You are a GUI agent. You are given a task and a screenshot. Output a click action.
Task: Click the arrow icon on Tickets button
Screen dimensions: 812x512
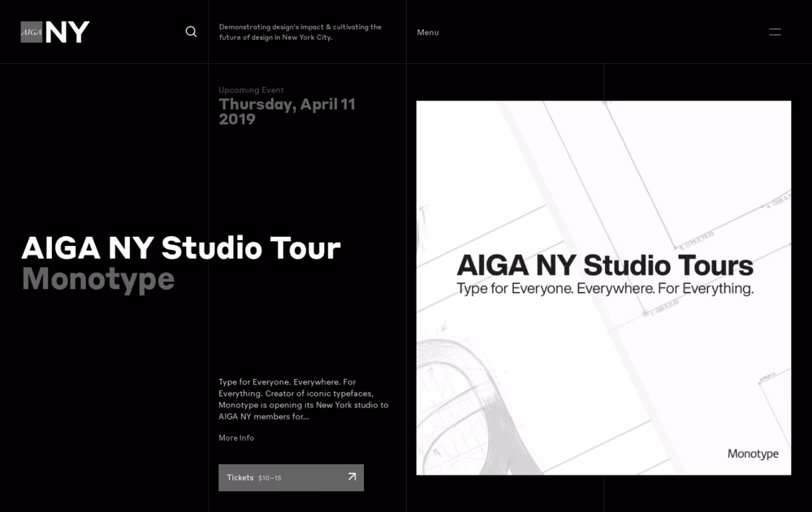352,476
